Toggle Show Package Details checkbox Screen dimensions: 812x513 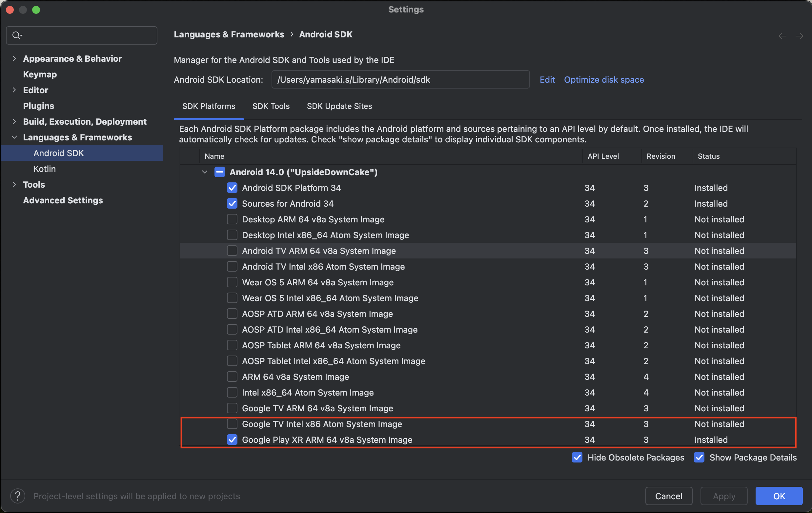coord(699,457)
